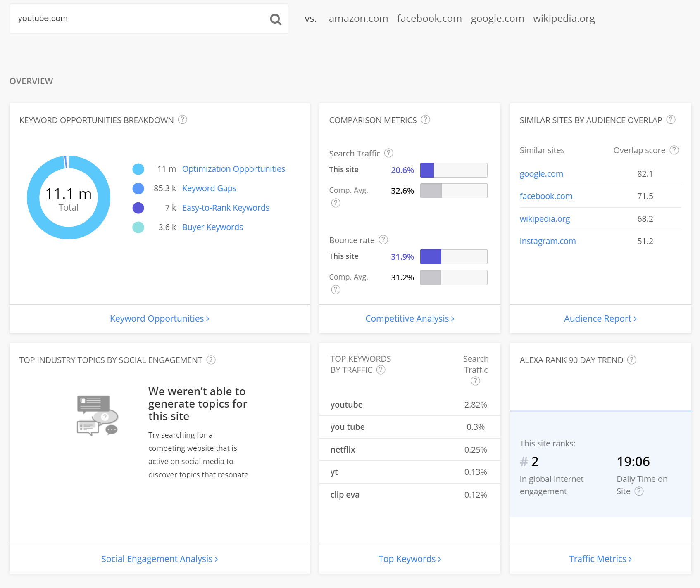700x588 pixels.
Task: Click help icon below Search Traffic column header
Action: (475, 381)
